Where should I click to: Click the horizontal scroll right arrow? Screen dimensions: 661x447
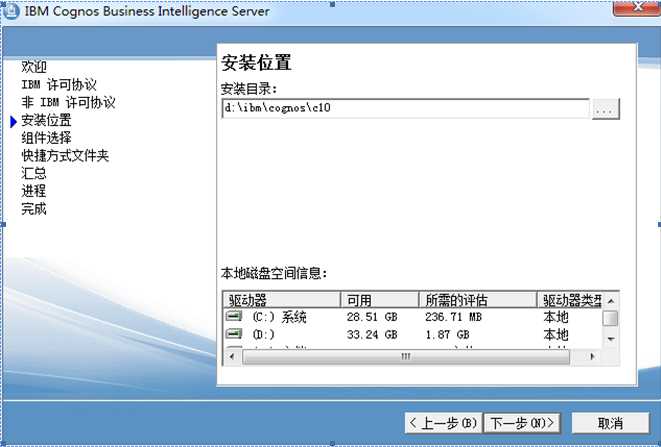(592, 356)
